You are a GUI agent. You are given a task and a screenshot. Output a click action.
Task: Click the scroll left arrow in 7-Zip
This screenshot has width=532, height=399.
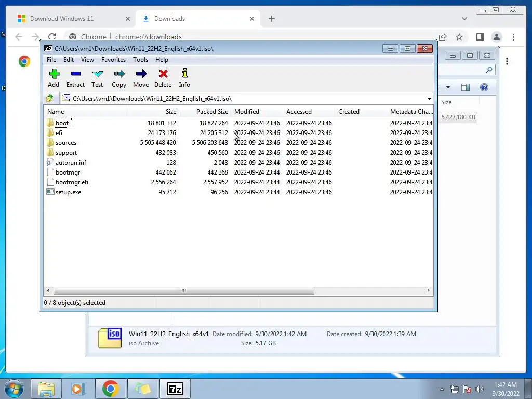point(48,291)
